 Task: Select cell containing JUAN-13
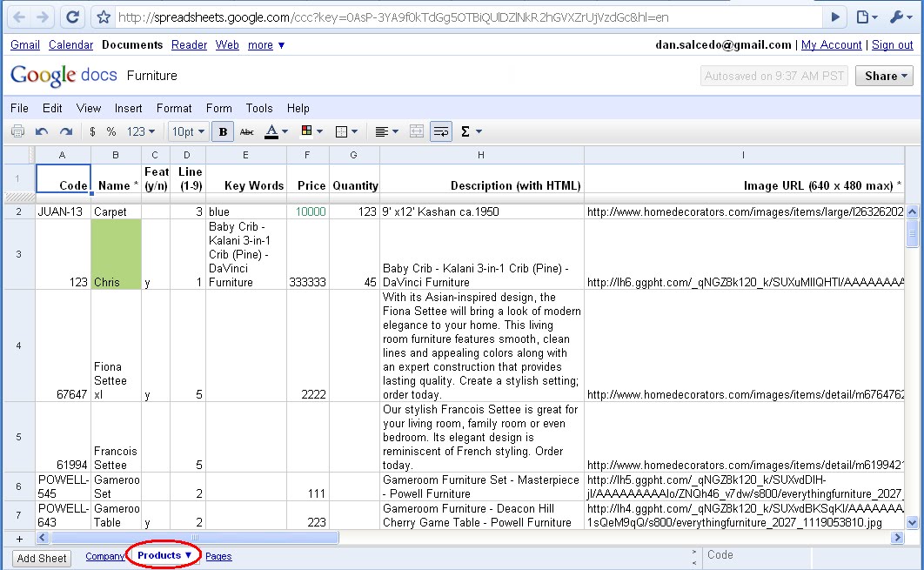pyautogui.click(x=63, y=211)
